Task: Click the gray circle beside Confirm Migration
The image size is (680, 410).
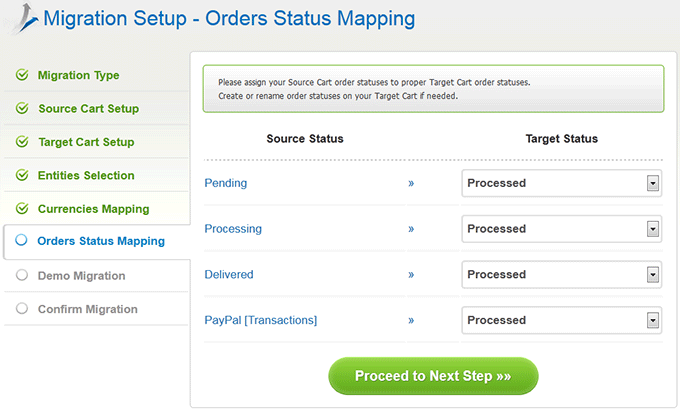Action: pyautogui.click(x=22, y=308)
